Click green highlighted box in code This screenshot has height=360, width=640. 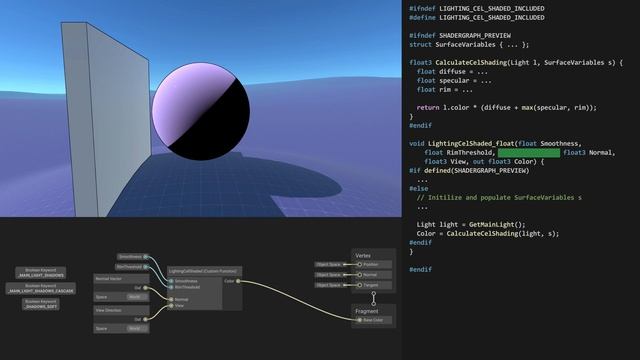point(529,153)
